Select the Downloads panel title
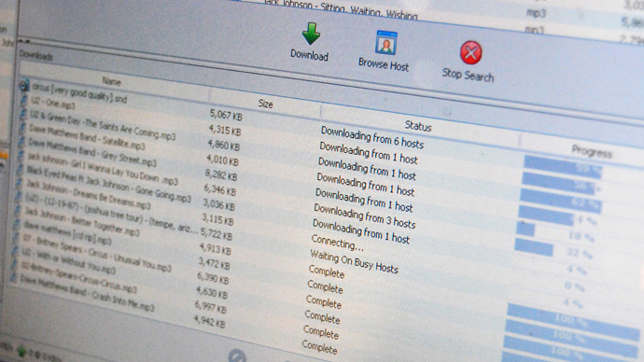644x362 pixels. (x=36, y=55)
